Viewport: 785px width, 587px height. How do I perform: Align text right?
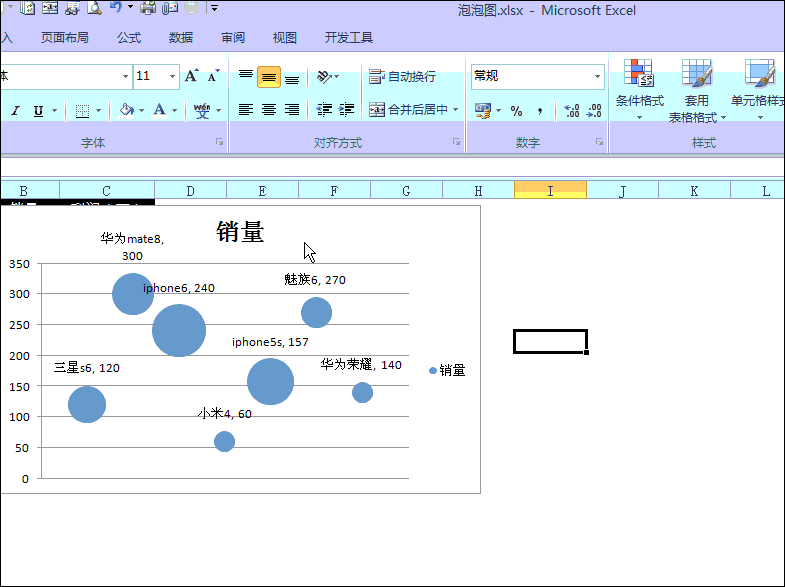tap(292, 110)
